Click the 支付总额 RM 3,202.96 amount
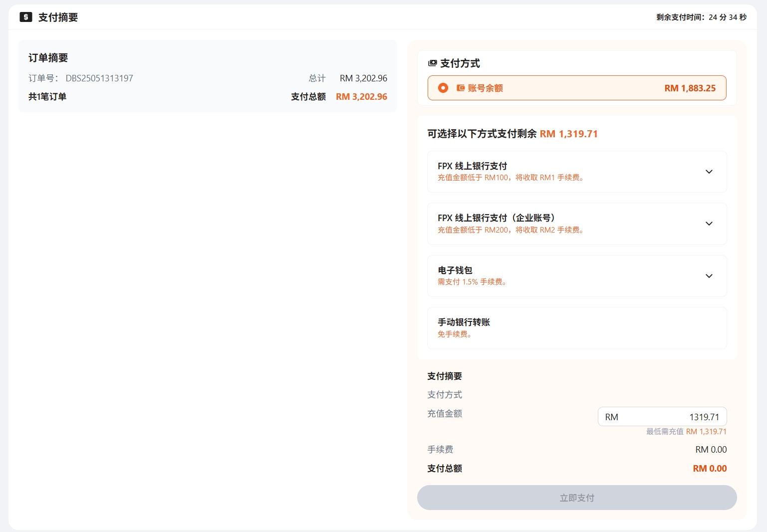This screenshot has height=532, width=767. tap(361, 96)
